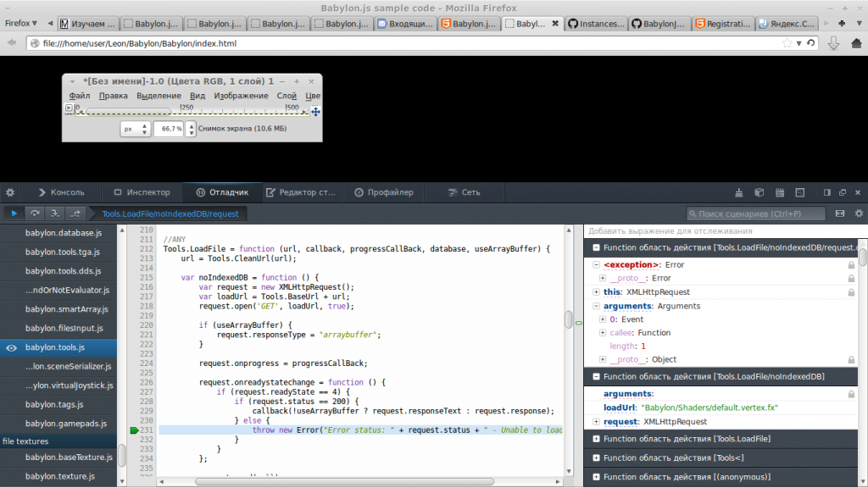This screenshot has width=868, height=488.
Task: Open 3D view cube icon
Action: (x=759, y=192)
